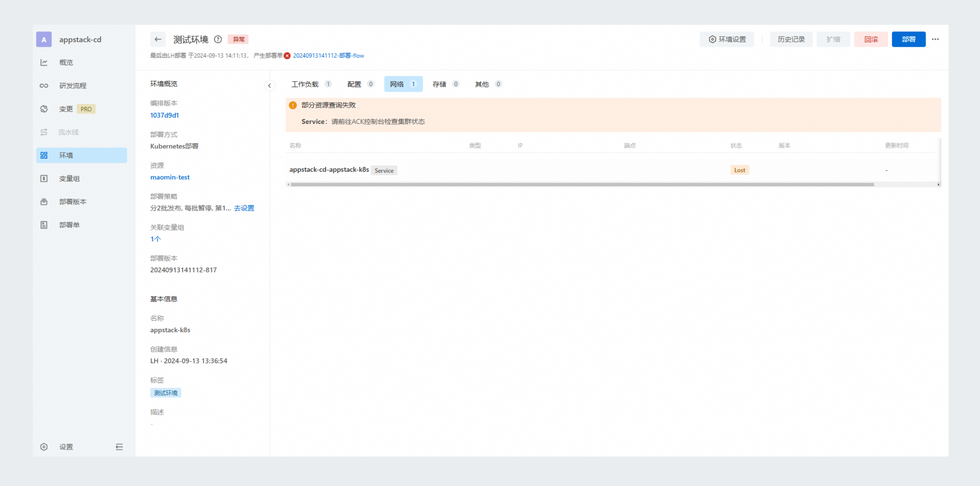Image resolution: width=980 pixels, height=486 pixels.
Task: Click the 设置 label in the sidebar
Action: [66, 447]
